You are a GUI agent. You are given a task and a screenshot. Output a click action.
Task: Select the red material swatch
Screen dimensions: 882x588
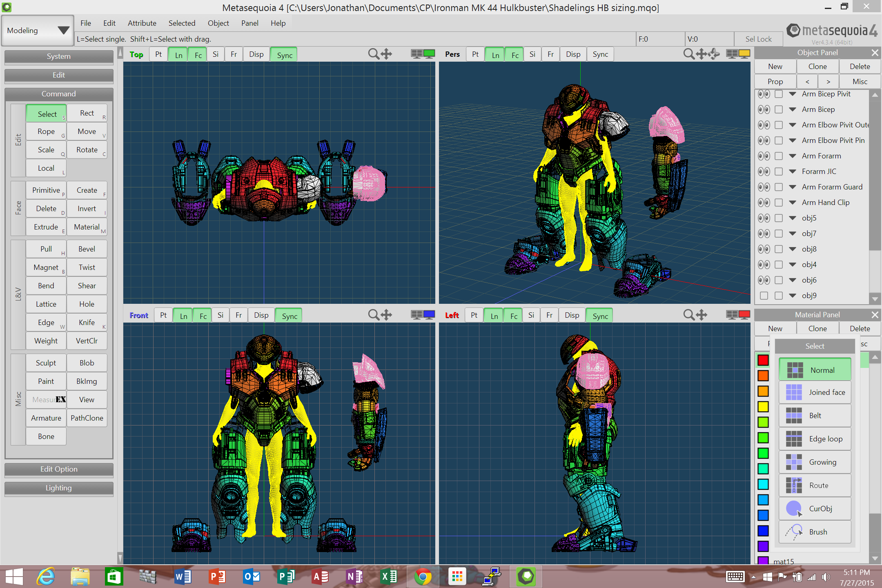pos(763,360)
